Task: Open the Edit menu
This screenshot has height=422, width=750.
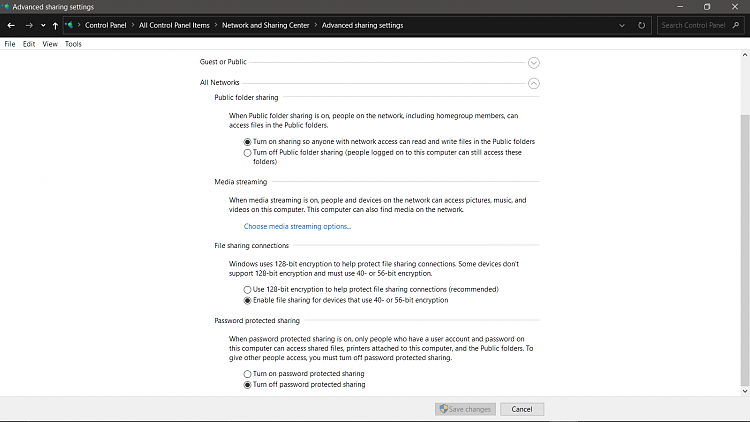Action: (x=29, y=44)
